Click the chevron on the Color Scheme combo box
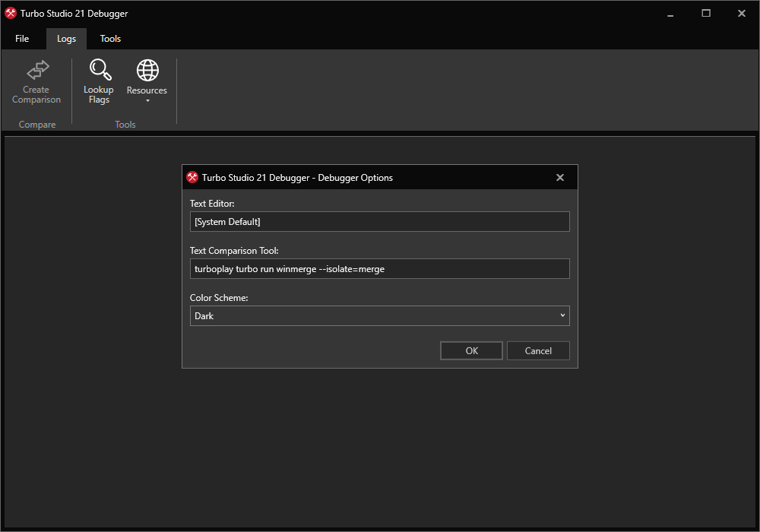The image size is (760, 532). (562, 315)
